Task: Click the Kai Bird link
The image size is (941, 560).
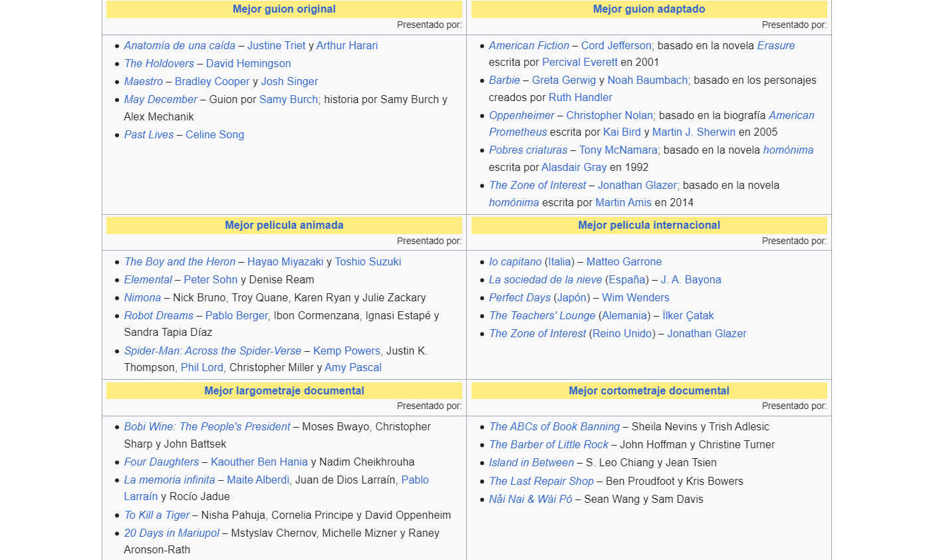Action: pyautogui.click(x=622, y=132)
